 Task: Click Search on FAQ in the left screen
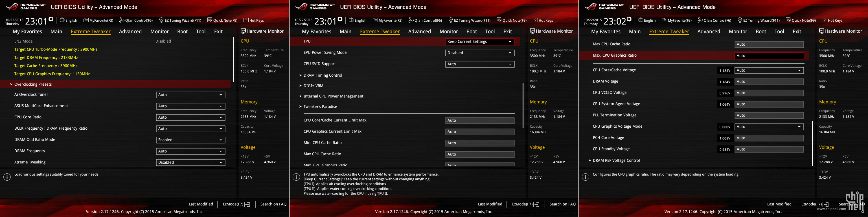point(273,204)
